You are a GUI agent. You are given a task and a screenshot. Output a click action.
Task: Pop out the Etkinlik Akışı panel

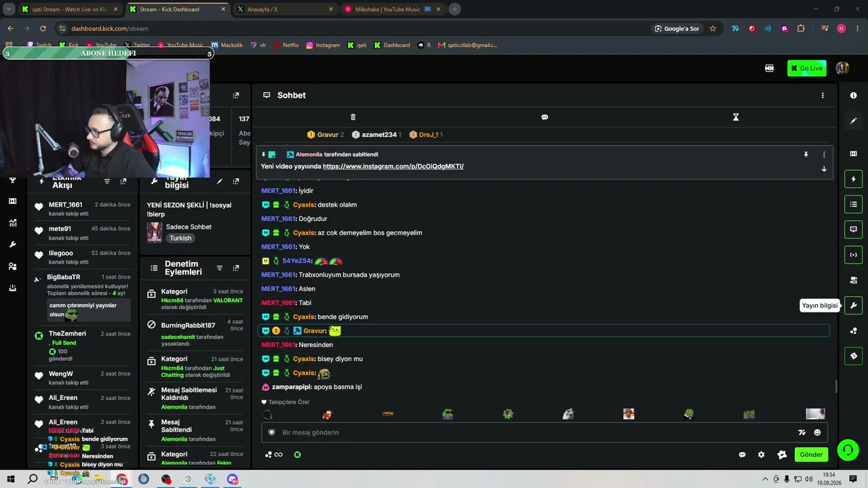coord(123,182)
